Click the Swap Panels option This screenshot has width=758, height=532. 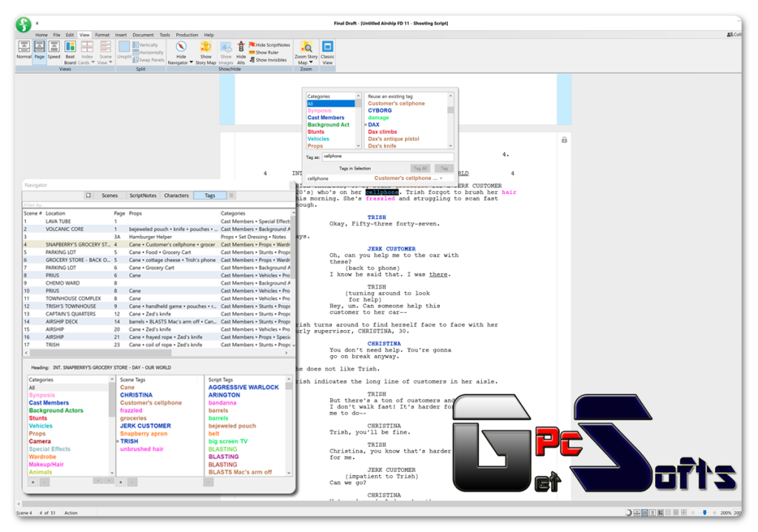point(148,60)
